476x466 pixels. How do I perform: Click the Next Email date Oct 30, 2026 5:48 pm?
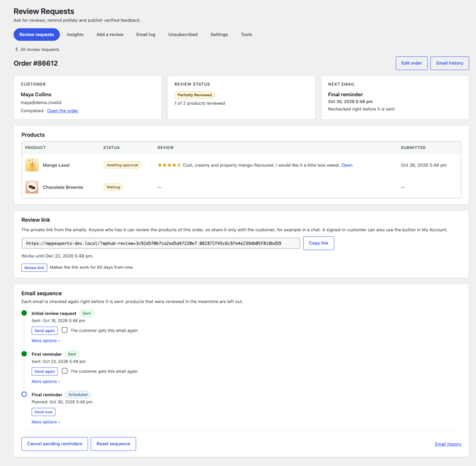tap(350, 102)
